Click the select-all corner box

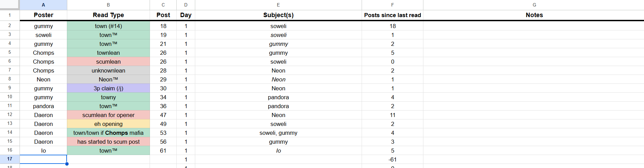coord(10,5)
